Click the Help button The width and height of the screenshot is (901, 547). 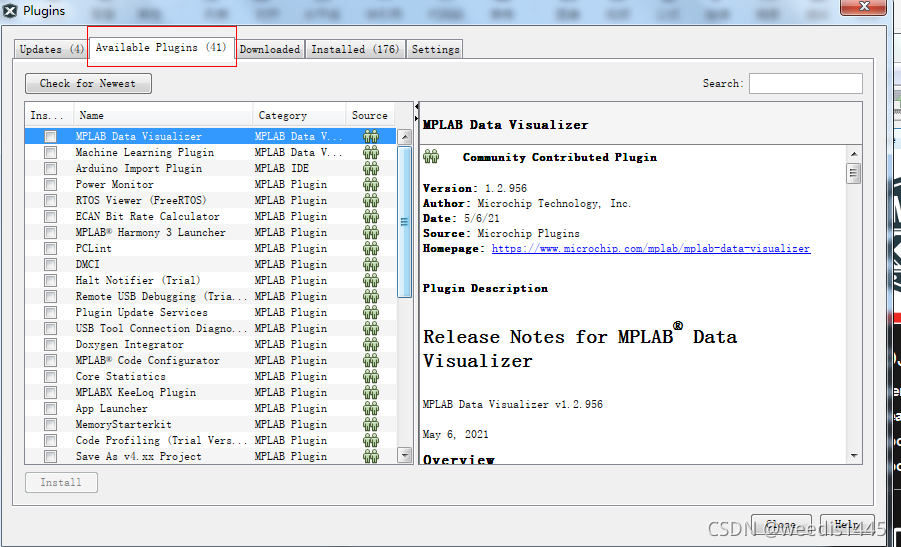coord(847,525)
